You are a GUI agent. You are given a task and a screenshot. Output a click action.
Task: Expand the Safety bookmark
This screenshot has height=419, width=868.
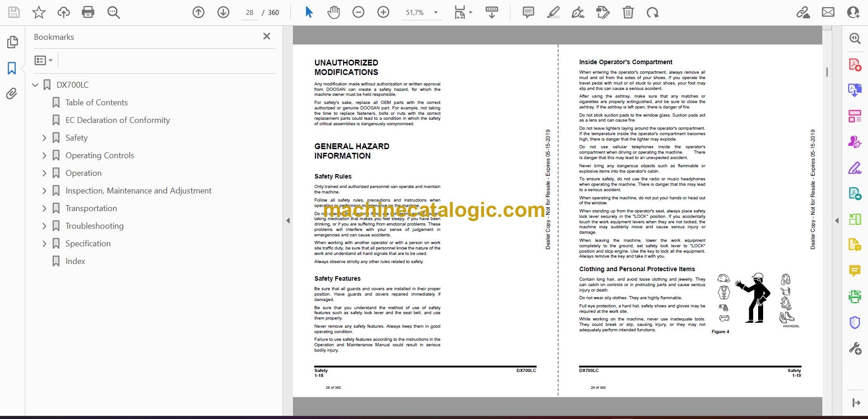pyautogui.click(x=44, y=138)
